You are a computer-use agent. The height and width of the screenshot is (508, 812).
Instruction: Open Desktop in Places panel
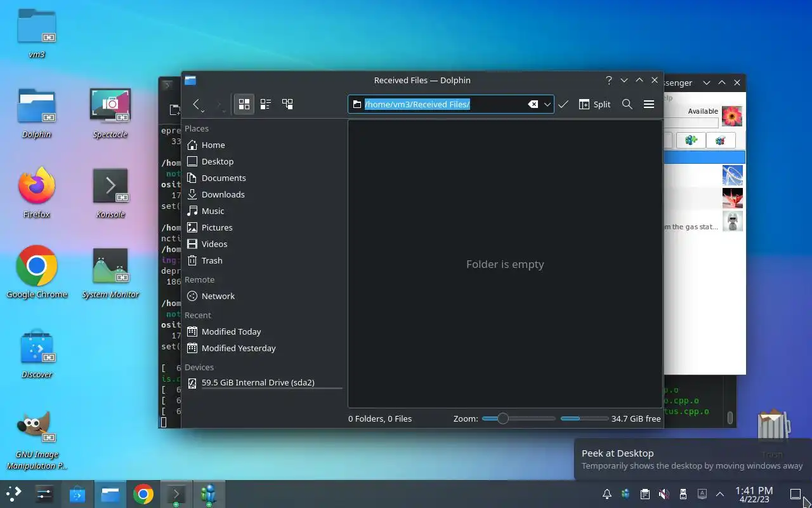[264, 161]
